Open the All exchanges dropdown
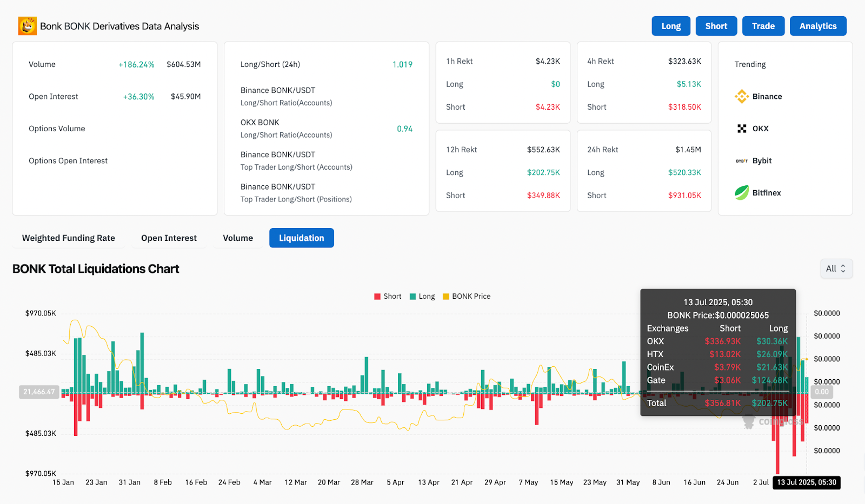This screenshot has width=865, height=504. tap(836, 268)
